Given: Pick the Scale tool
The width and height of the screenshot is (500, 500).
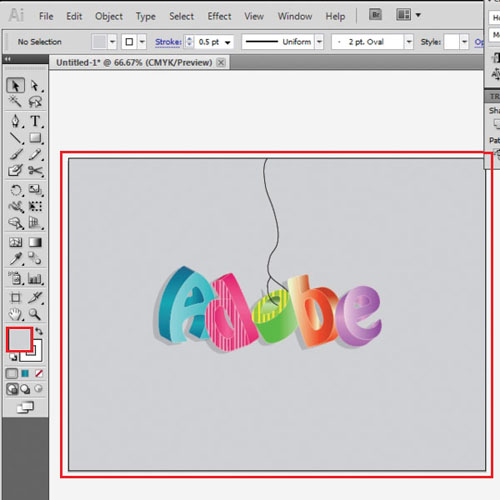Looking at the screenshot, I should [x=35, y=190].
